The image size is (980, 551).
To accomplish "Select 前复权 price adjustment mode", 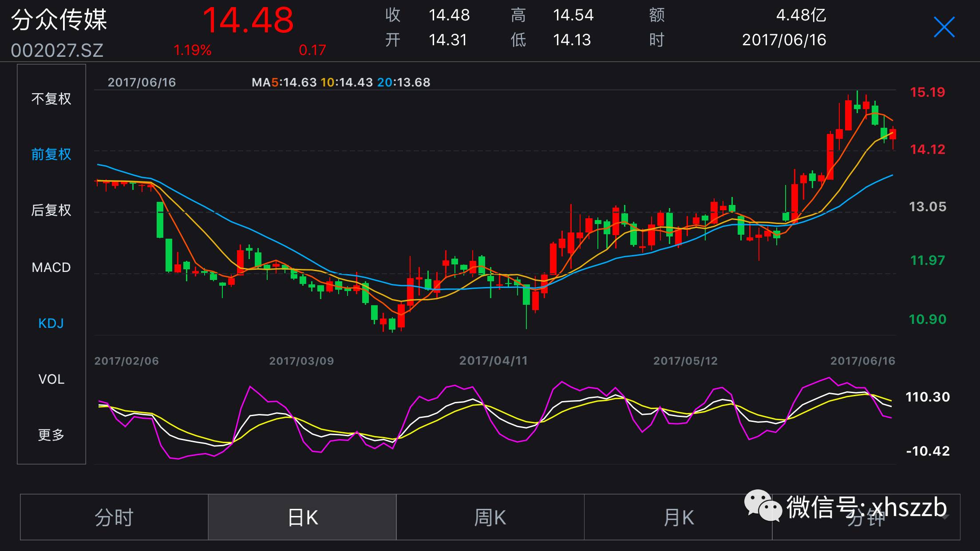I will (x=51, y=154).
